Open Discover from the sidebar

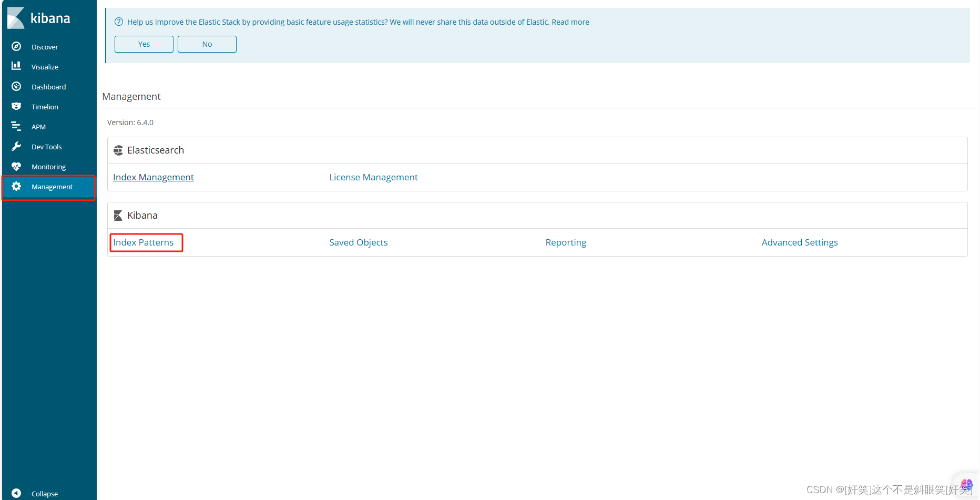click(45, 47)
